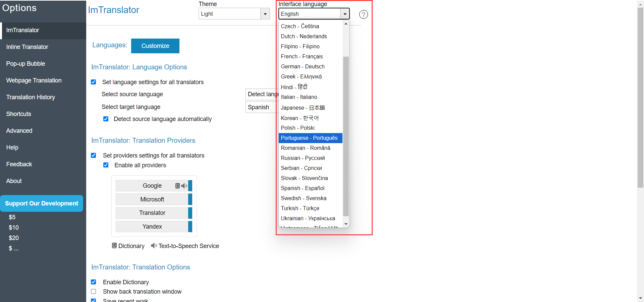The image size is (644, 302).
Task: Select French - Français in the language list
Action: point(311,56)
